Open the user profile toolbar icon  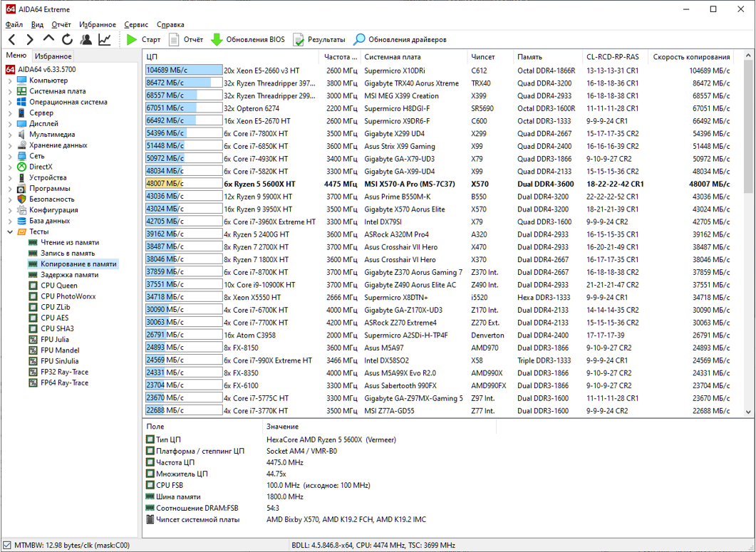click(86, 40)
